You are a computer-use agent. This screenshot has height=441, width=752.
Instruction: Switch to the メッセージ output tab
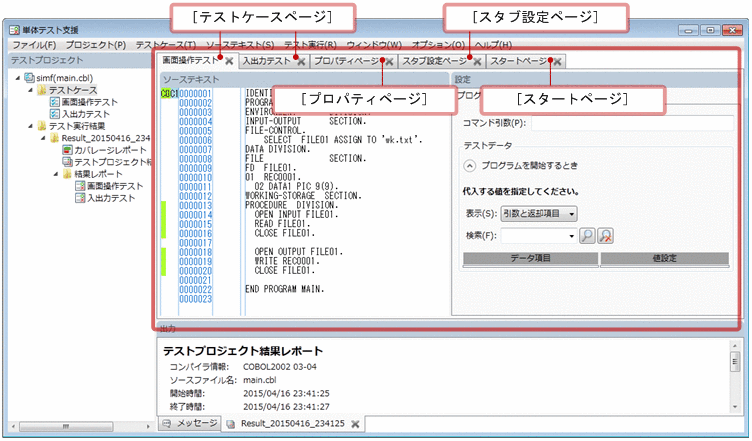[x=189, y=423]
